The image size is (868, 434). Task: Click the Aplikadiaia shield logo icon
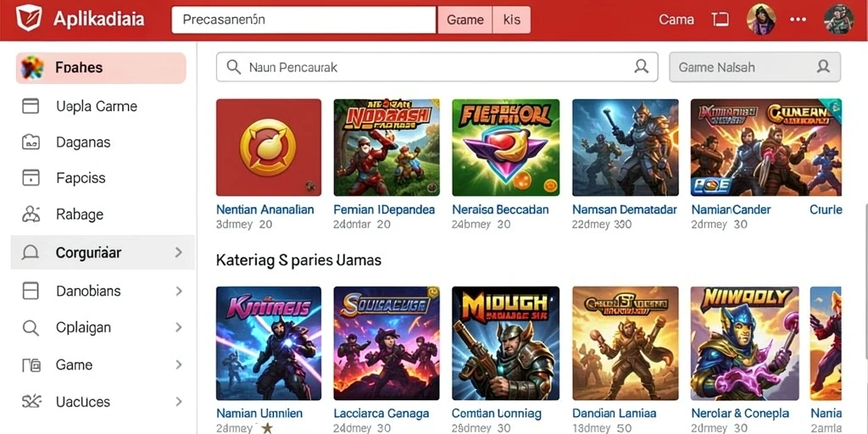pos(29,19)
